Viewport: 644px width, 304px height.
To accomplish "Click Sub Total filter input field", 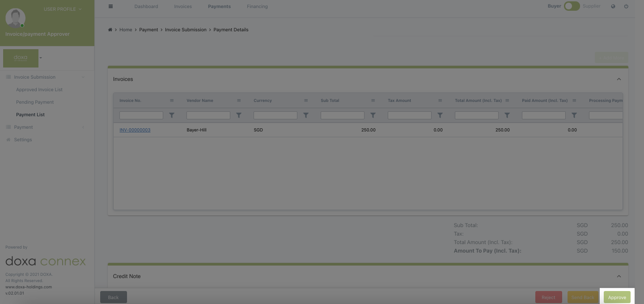I will [343, 115].
